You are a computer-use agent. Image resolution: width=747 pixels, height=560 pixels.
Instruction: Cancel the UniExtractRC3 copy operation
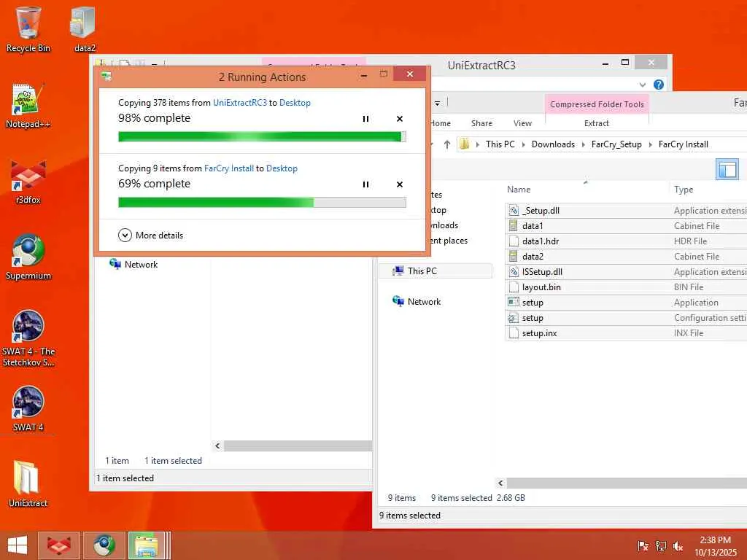click(x=400, y=119)
